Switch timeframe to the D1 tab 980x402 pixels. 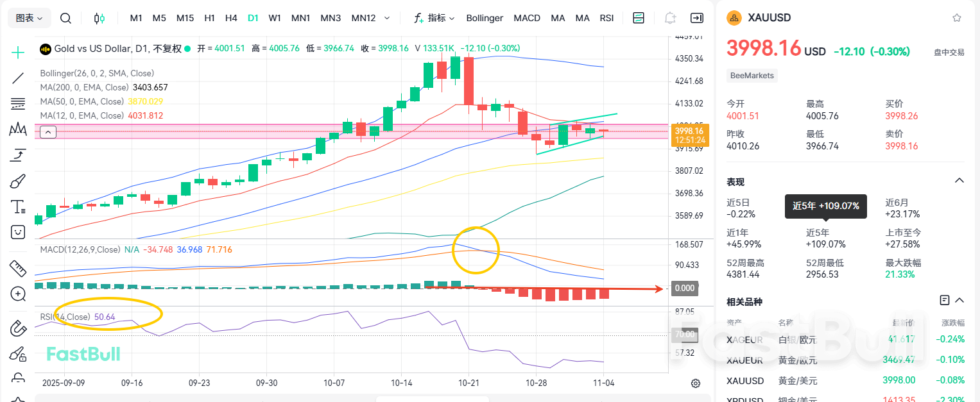[x=252, y=18]
